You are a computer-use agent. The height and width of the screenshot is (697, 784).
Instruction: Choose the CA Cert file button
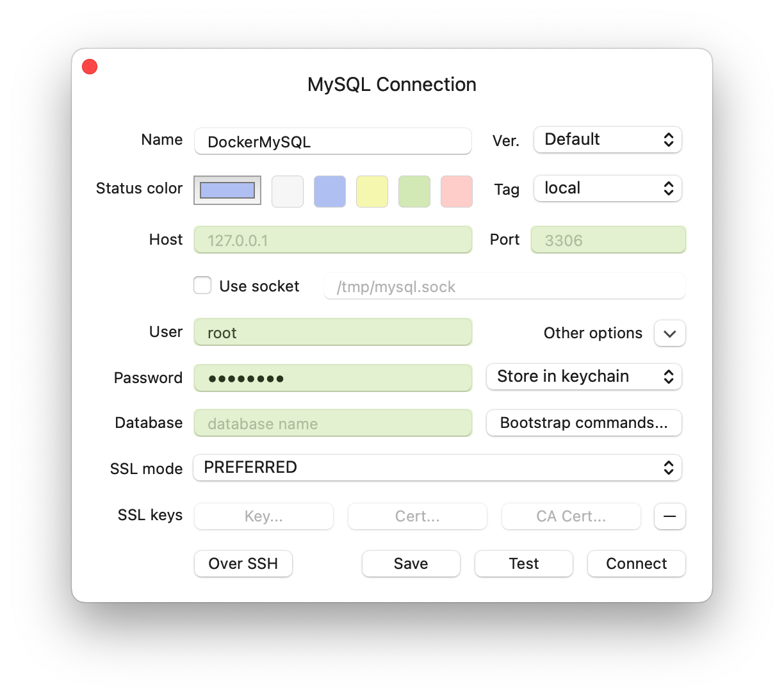571,516
